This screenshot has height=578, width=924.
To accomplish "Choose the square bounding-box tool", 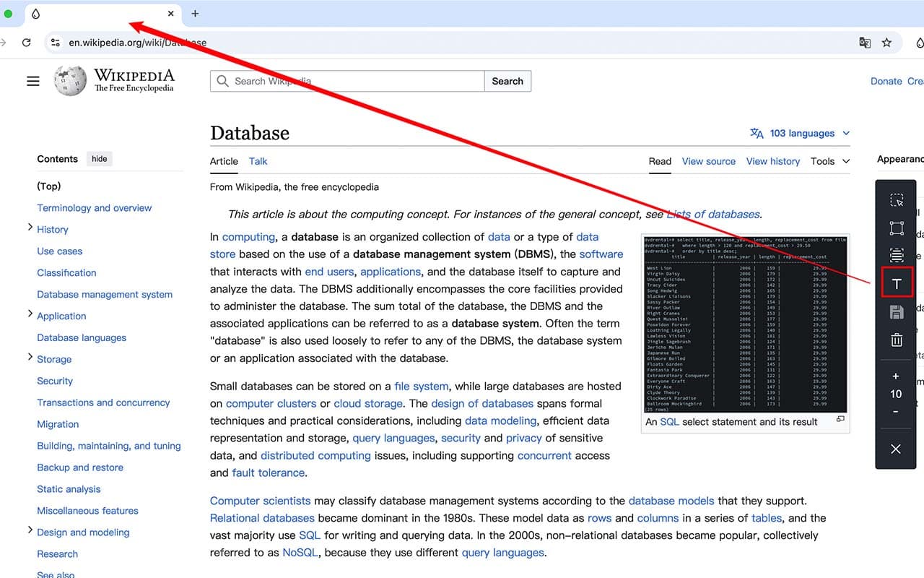I will click(x=896, y=228).
